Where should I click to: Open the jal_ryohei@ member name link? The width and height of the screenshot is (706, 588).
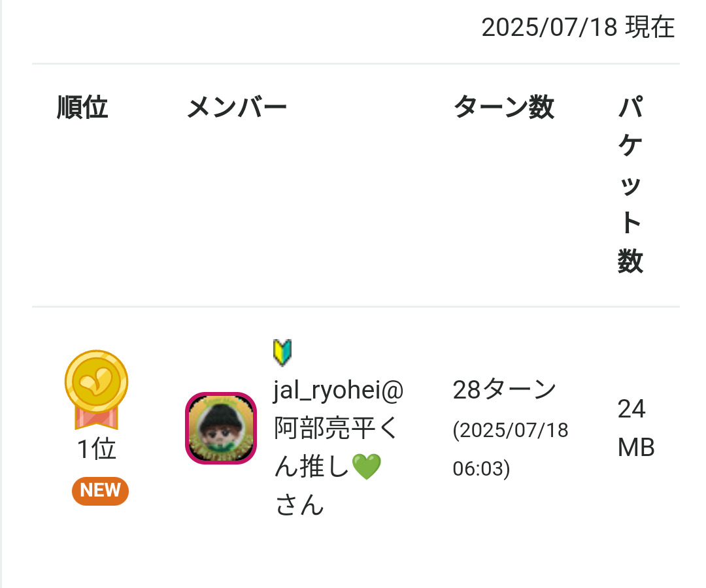(338, 391)
